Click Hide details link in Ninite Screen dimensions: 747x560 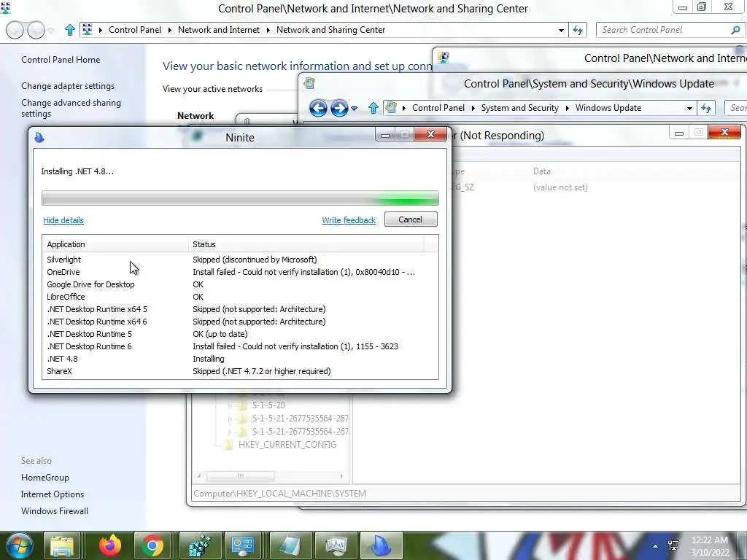[x=63, y=220]
